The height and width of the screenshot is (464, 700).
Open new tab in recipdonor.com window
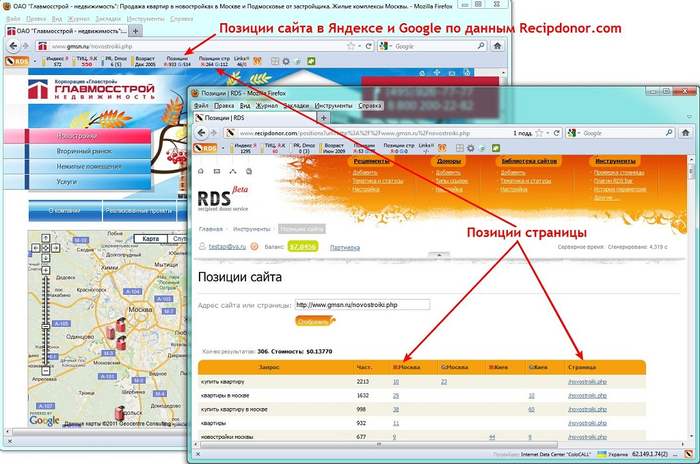(323, 117)
